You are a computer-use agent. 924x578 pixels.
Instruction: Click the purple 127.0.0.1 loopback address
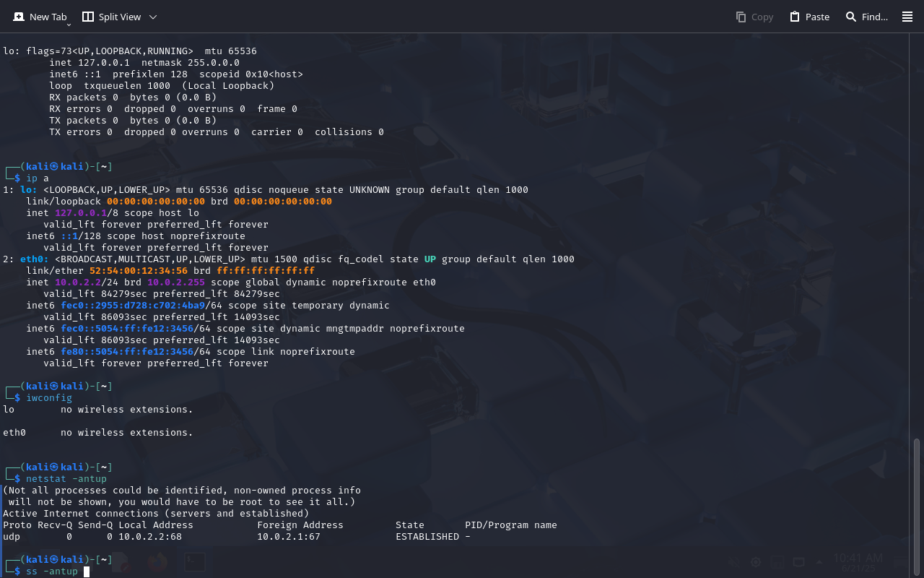point(81,213)
